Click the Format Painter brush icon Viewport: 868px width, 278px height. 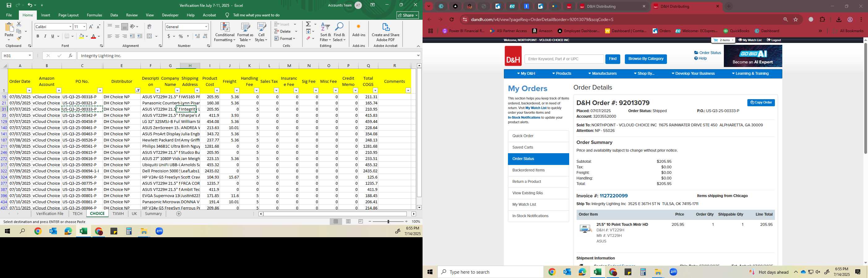pos(19,38)
